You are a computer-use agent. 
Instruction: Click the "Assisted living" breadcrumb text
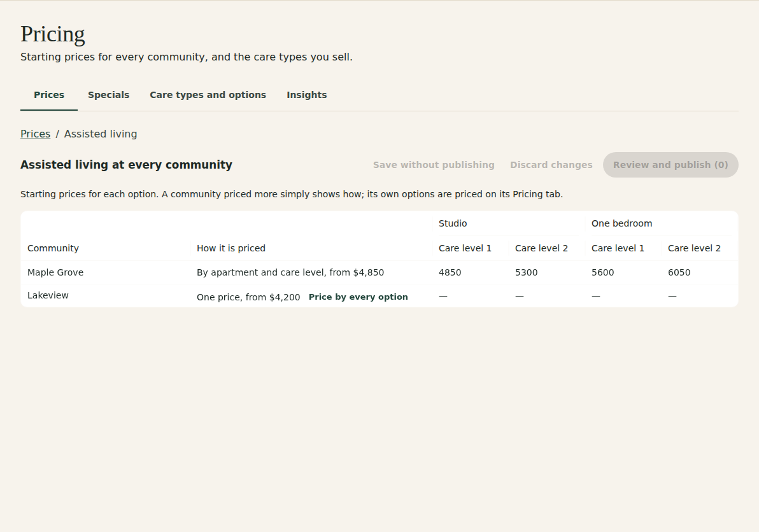tap(101, 134)
